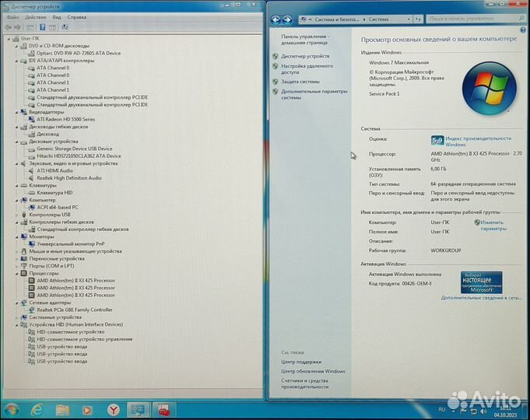Image resolution: width=530 pixels, height=420 pixels.
Task: Click the Windows Start orb
Action: click(x=11, y=408)
